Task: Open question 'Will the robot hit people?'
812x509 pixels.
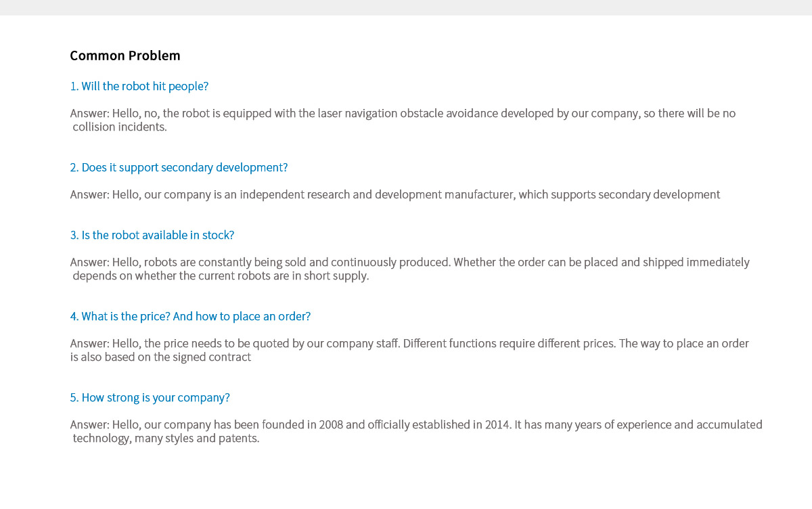Action: [x=139, y=87]
